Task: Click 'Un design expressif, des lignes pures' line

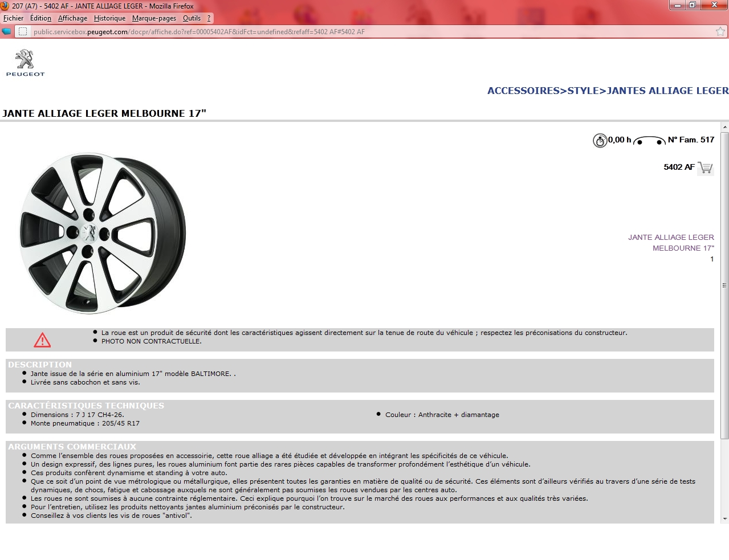Action: click(x=280, y=464)
